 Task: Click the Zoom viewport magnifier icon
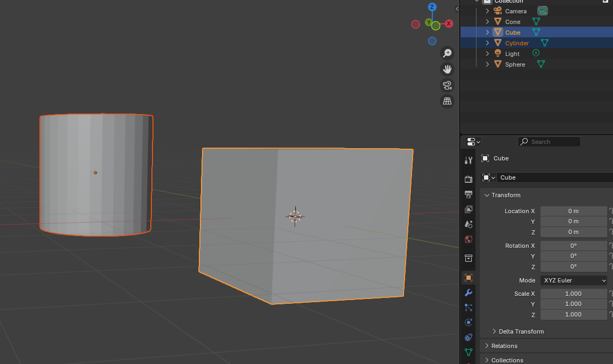pyautogui.click(x=447, y=53)
